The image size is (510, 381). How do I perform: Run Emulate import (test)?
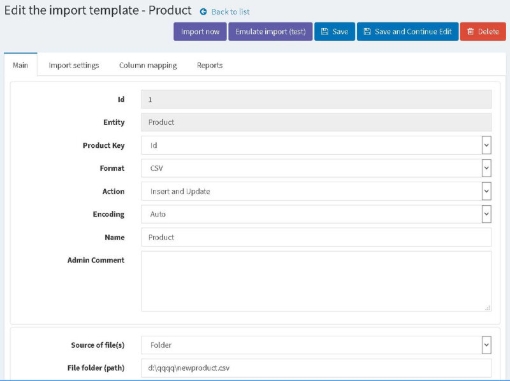coord(270,32)
